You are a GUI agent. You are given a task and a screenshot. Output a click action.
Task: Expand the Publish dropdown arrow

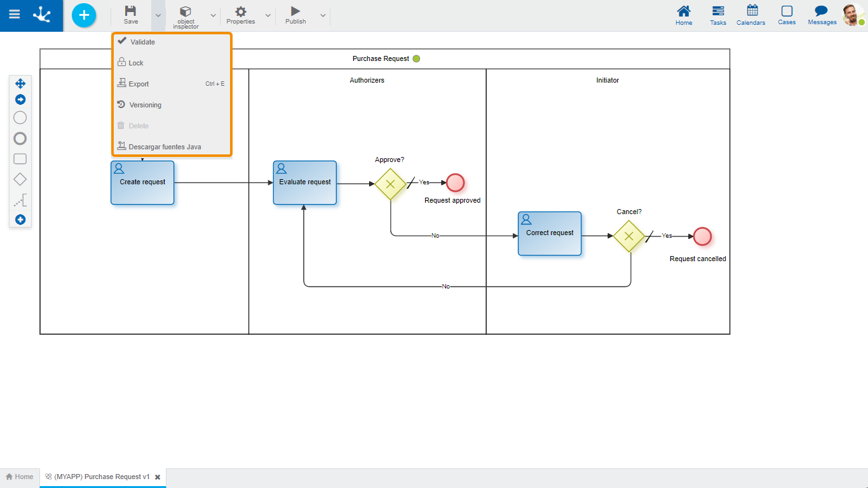323,15
